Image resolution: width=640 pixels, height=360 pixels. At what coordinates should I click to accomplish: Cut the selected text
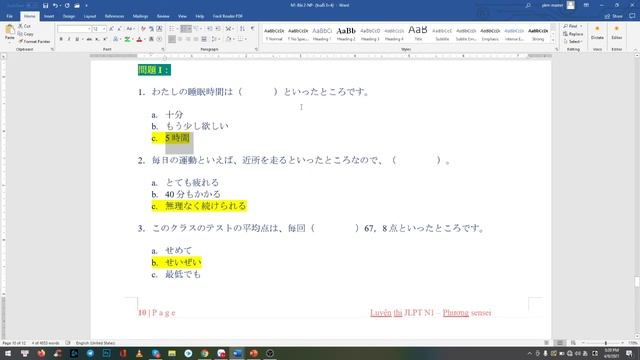(x=24, y=26)
